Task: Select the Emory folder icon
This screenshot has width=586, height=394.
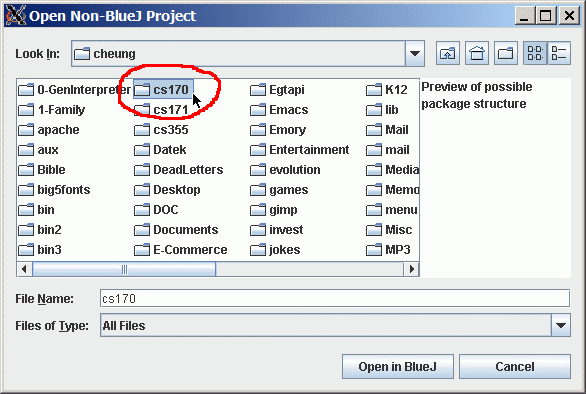Action: [x=258, y=130]
